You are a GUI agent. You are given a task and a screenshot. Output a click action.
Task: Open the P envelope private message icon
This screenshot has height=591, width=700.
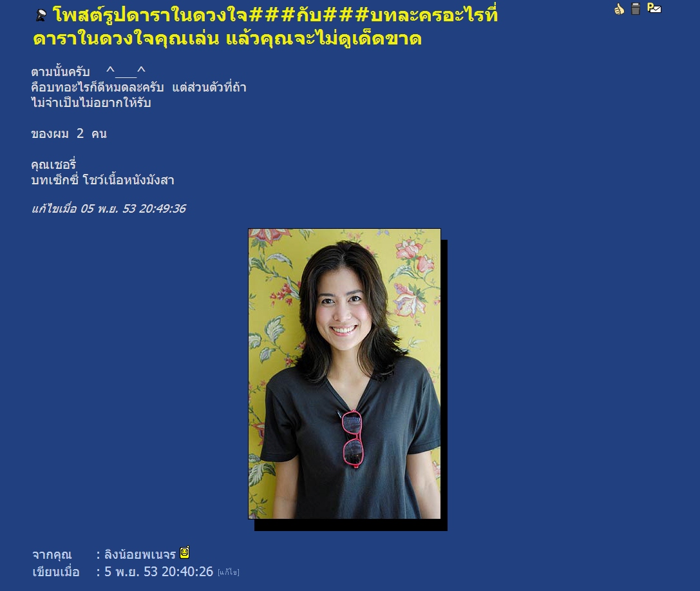click(x=654, y=8)
